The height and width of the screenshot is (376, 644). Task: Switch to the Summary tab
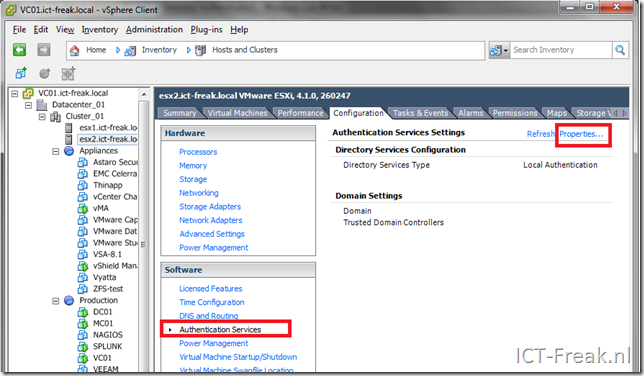click(x=179, y=113)
